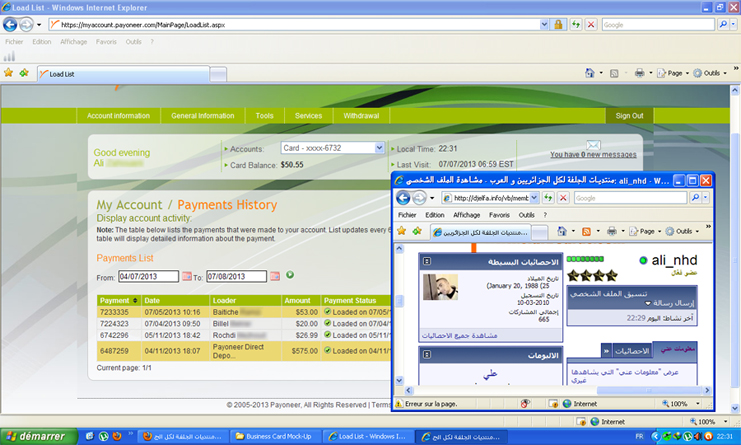Click the To date input field
Screen dimensions: 741x445
(237, 276)
